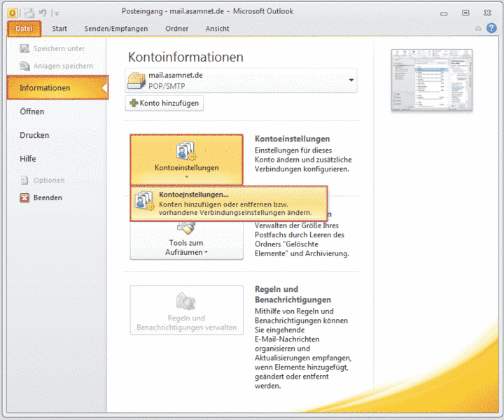Click the red Beenden exit icon
Screen dimensions: 504x420
tap(24, 198)
